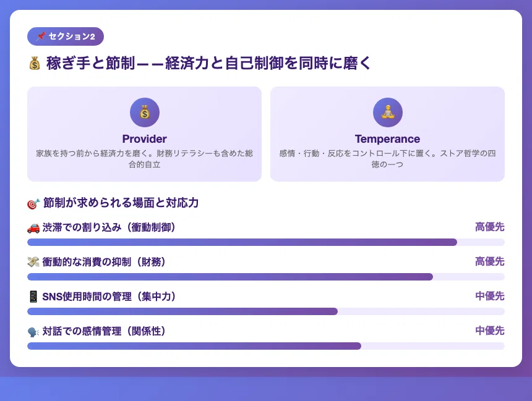The width and height of the screenshot is (532, 401).
Task: Click the Provider money bag circle icon
Action: 145,112
